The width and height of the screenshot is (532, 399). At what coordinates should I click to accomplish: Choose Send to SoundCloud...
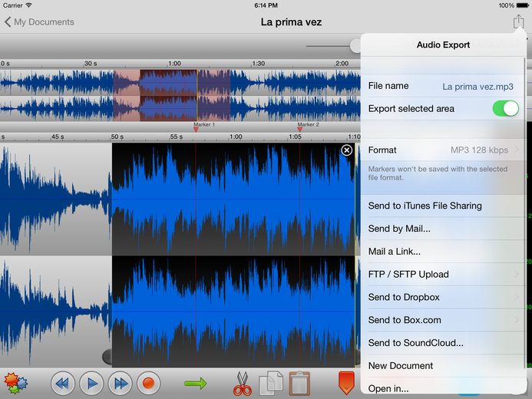pos(443,343)
